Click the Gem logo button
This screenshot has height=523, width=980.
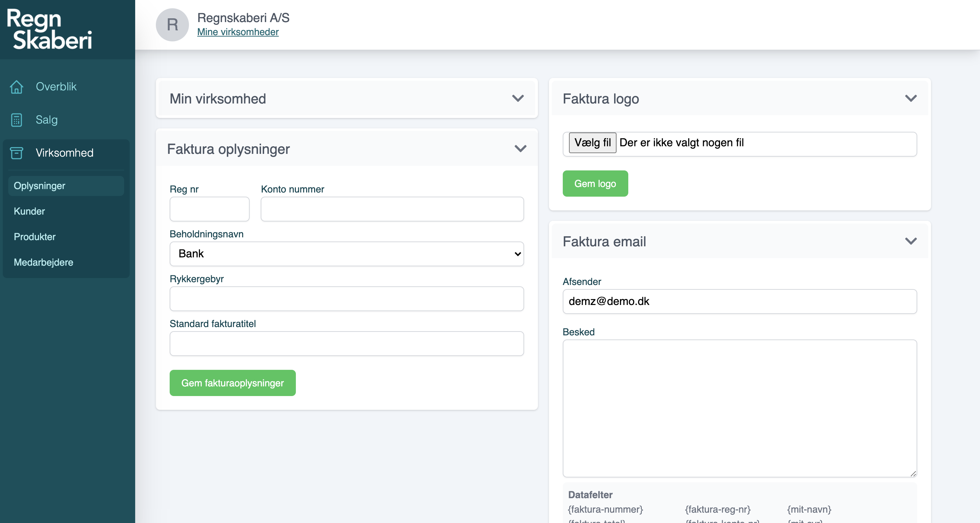point(595,184)
